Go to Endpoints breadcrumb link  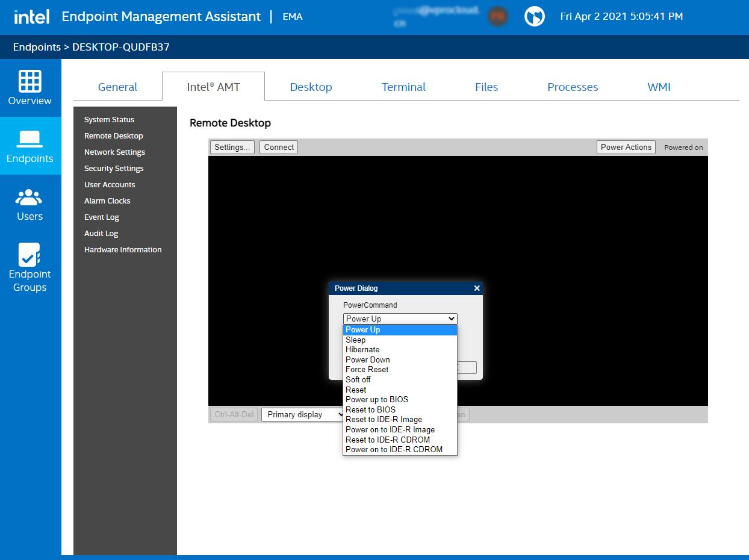coord(37,47)
